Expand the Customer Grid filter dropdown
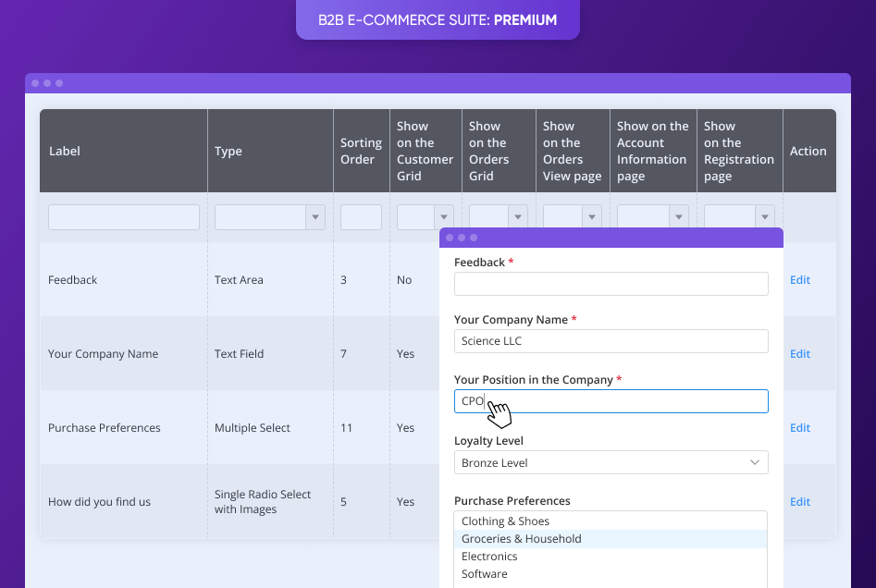The height and width of the screenshot is (588, 876). click(x=445, y=216)
